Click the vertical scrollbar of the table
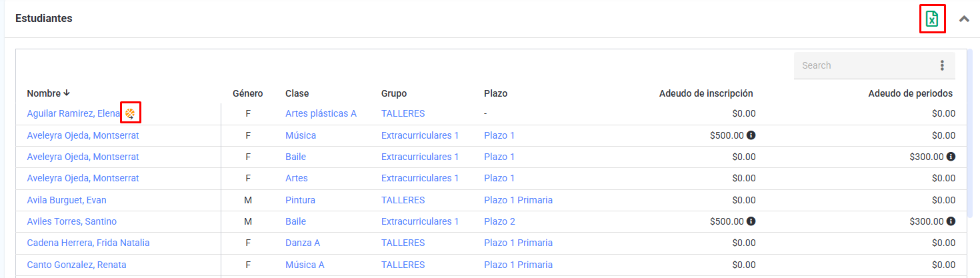Screen dimensions: 980x278 pyautogui.click(x=970, y=133)
